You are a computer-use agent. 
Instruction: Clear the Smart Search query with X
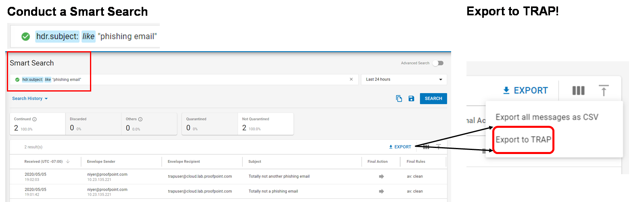pos(351,79)
